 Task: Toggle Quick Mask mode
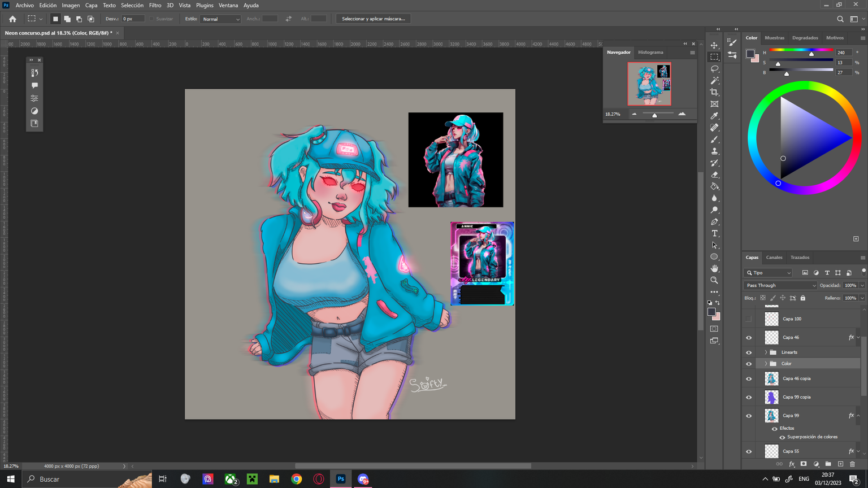pos(714,329)
